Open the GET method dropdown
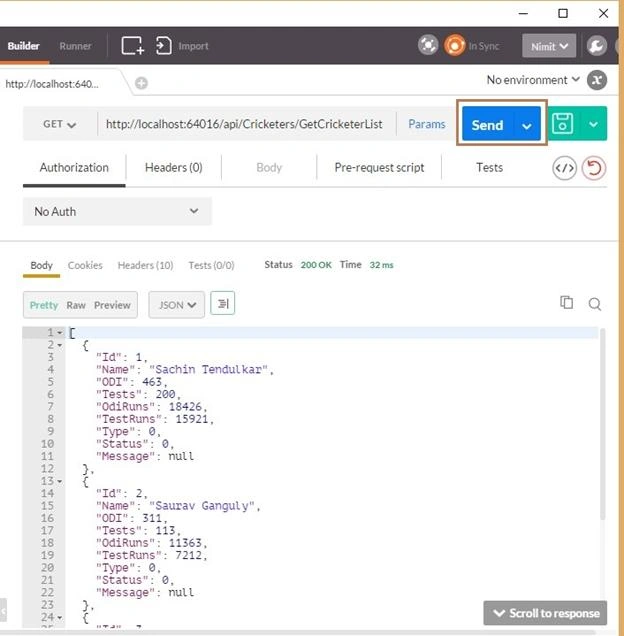 pyautogui.click(x=60, y=124)
